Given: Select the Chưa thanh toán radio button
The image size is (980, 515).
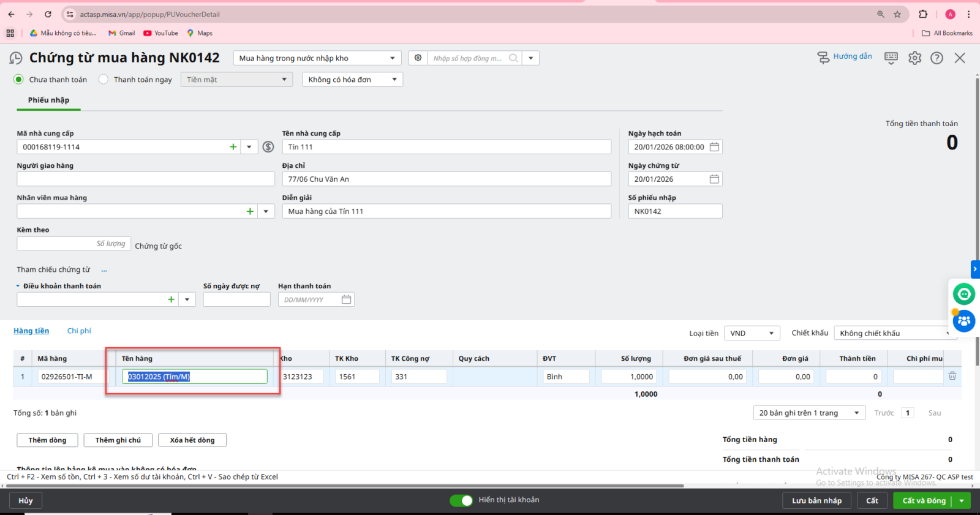Looking at the screenshot, I should [x=19, y=80].
